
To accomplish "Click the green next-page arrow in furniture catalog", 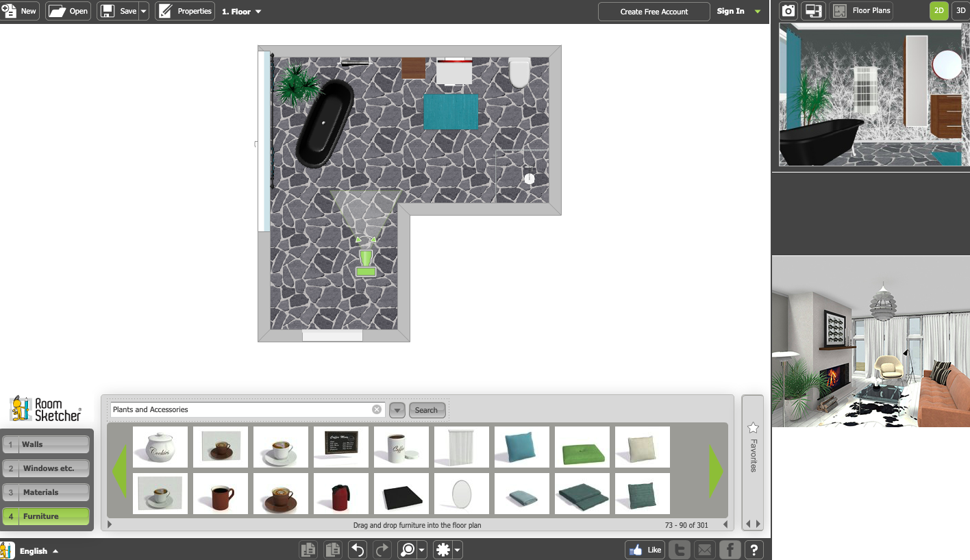I will pyautogui.click(x=717, y=471).
